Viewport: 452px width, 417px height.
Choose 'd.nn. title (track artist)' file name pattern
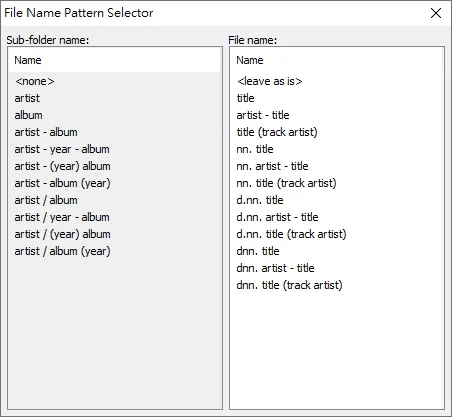click(291, 234)
